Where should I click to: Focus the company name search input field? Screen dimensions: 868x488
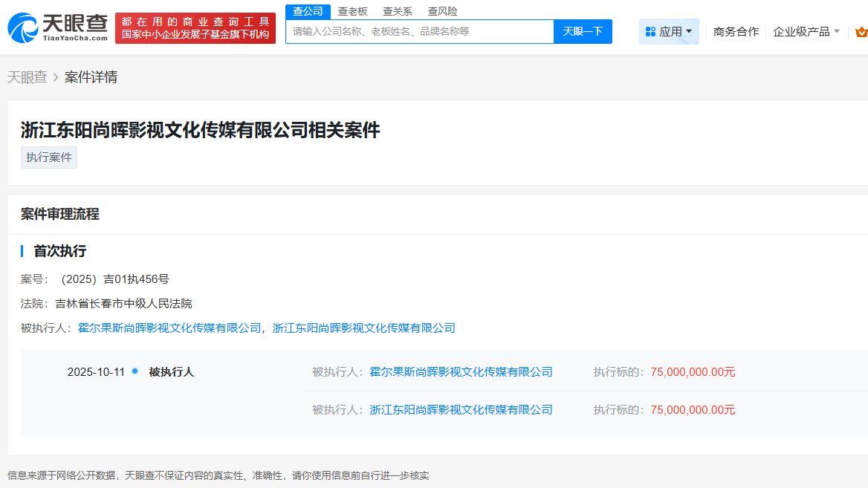(x=420, y=31)
